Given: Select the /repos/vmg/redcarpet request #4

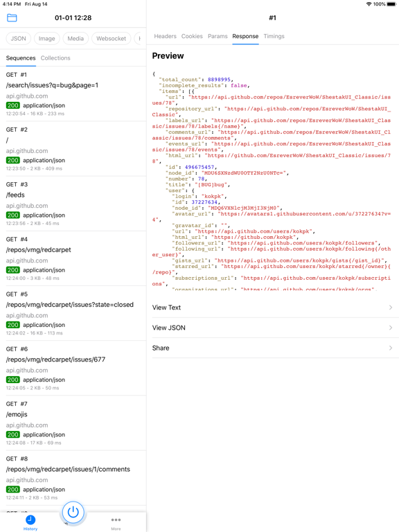Looking at the screenshot, I should tap(73, 258).
